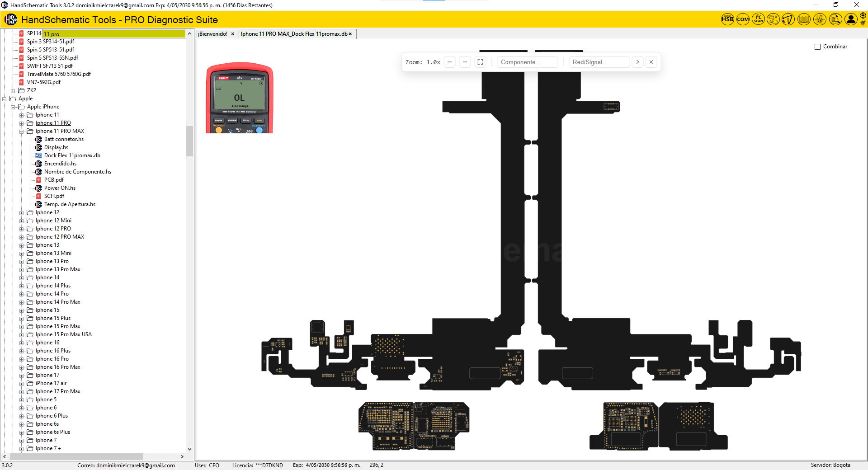
Task: Open the Encendido.hs file
Action: pyautogui.click(x=60, y=164)
